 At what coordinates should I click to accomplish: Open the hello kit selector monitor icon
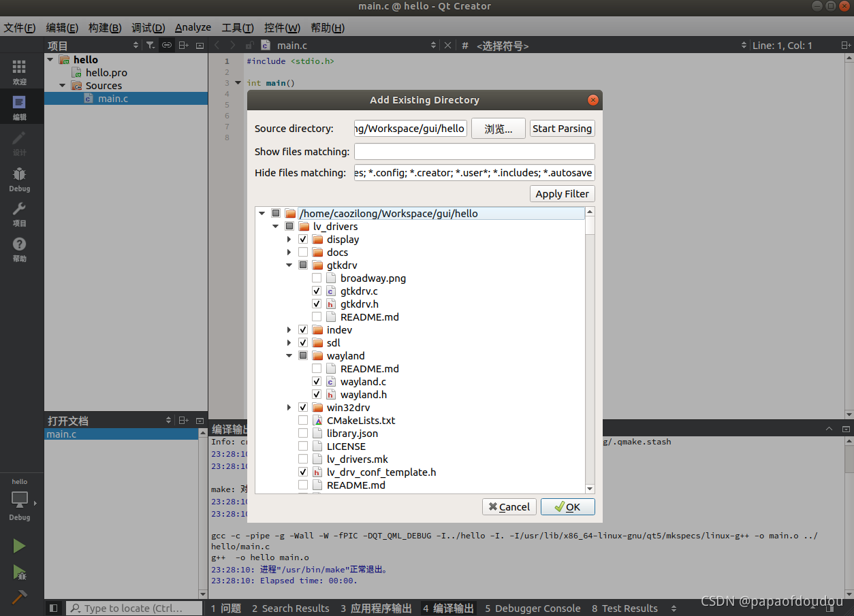pyautogui.click(x=19, y=500)
